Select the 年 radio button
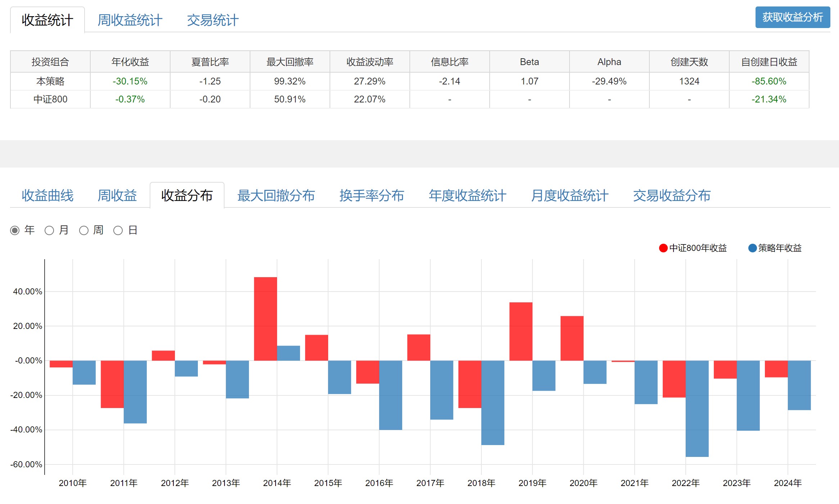The image size is (839, 504). click(x=15, y=230)
